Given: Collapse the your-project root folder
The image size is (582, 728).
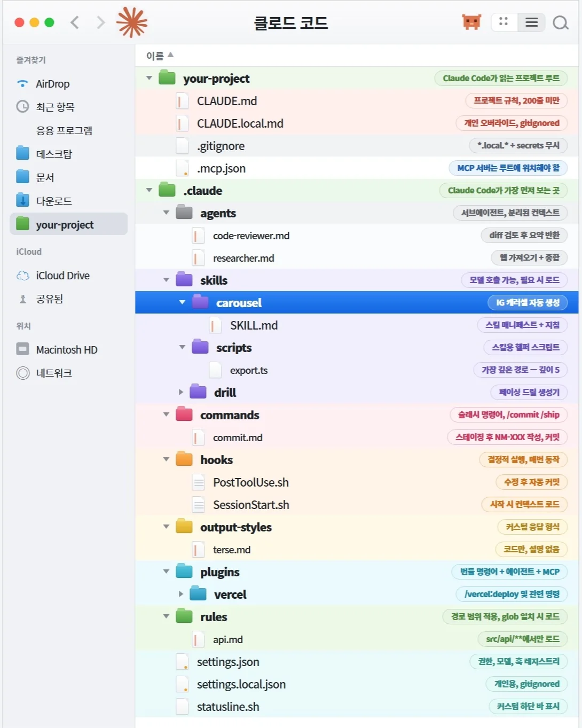Looking at the screenshot, I should 149,78.
